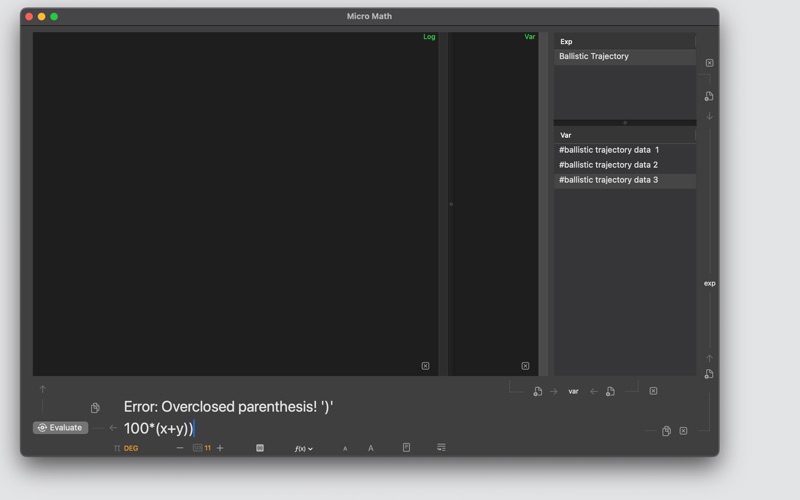This screenshot has height=500, width=800.
Task: Click the document icon above the down arrow
Action: [x=709, y=96]
